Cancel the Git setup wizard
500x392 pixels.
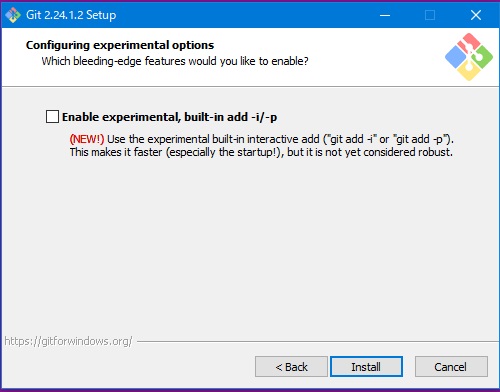click(451, 367)
